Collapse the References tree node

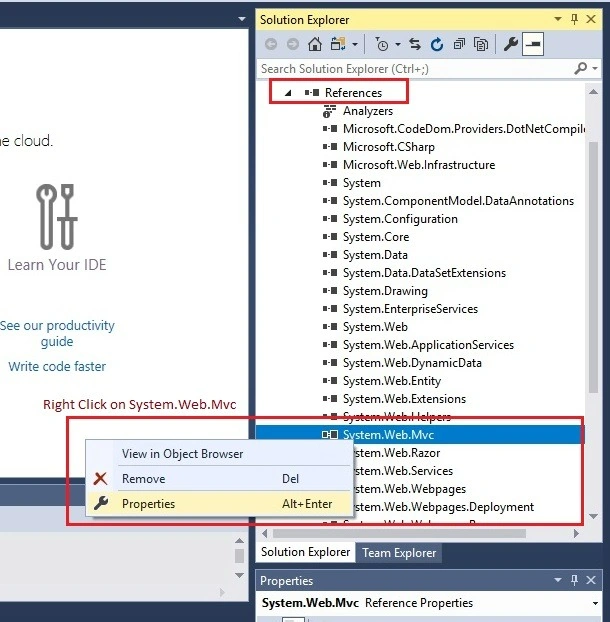[288, 93]
